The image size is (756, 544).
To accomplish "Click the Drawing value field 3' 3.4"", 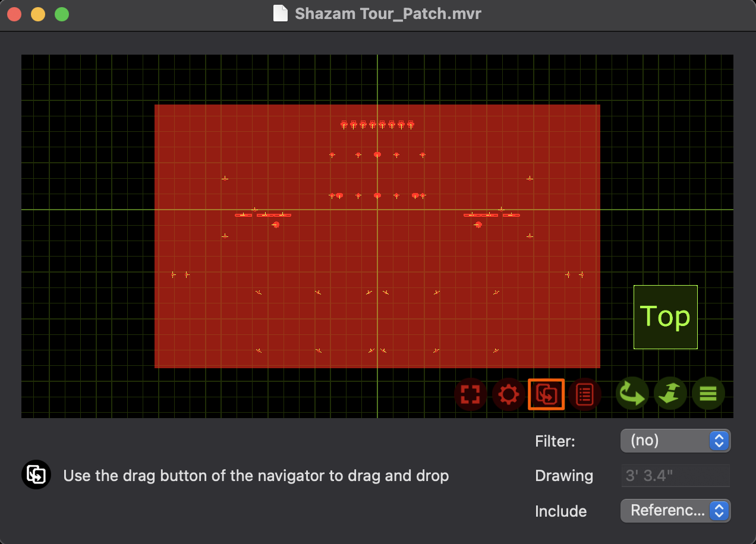I will [x=675, y=476].
